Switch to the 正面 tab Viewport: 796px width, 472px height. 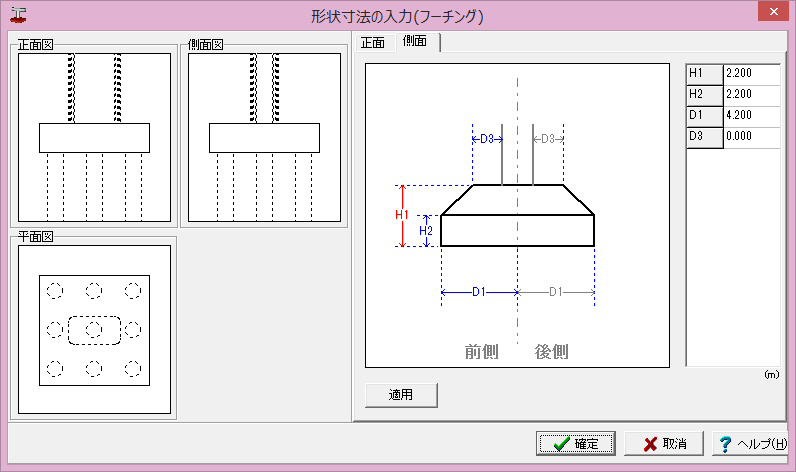373,43
